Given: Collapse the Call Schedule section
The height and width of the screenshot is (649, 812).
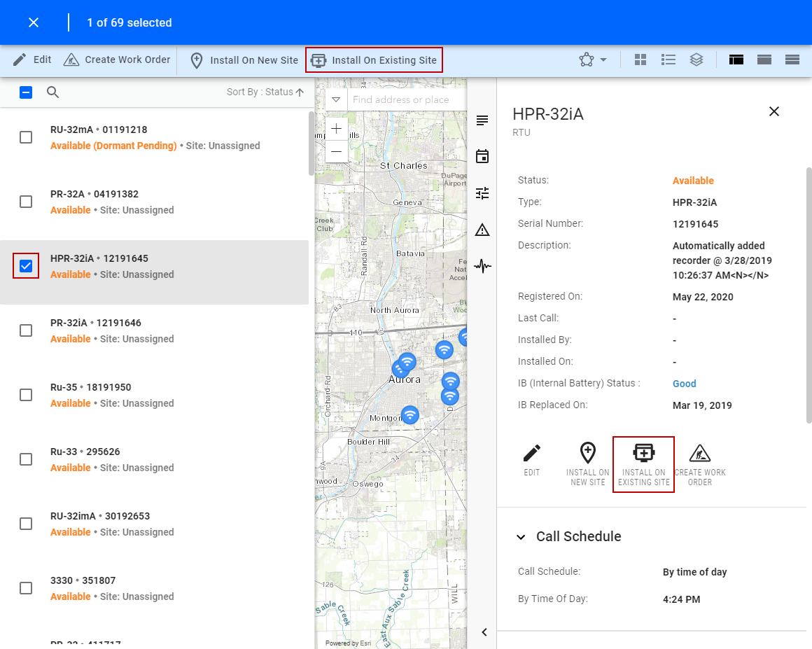Looking at the screenshot, I should coord(521,536).
